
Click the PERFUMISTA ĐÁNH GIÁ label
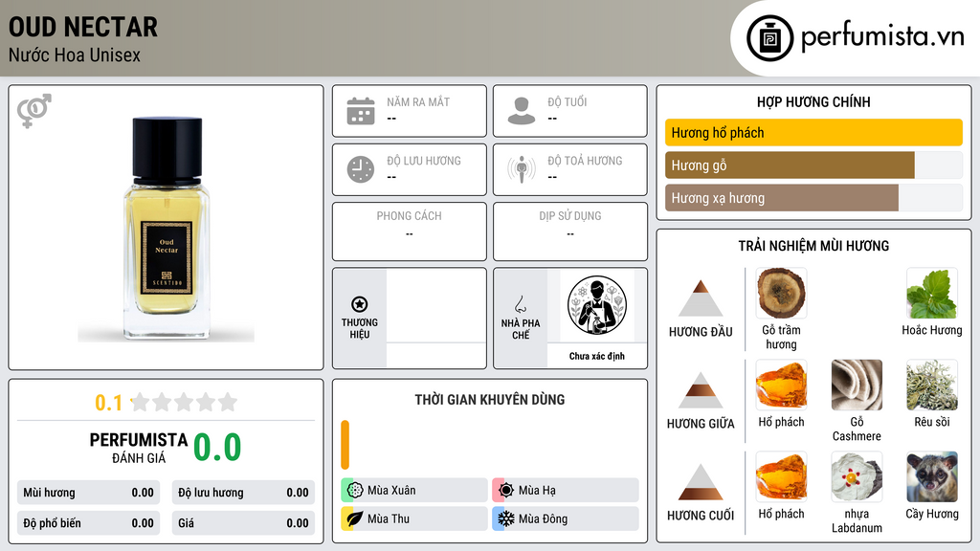[x=138, y=448]
